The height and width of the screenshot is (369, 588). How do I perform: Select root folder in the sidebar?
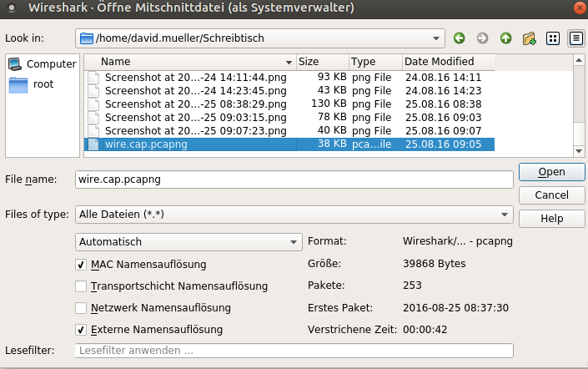(x=32, y=84)
